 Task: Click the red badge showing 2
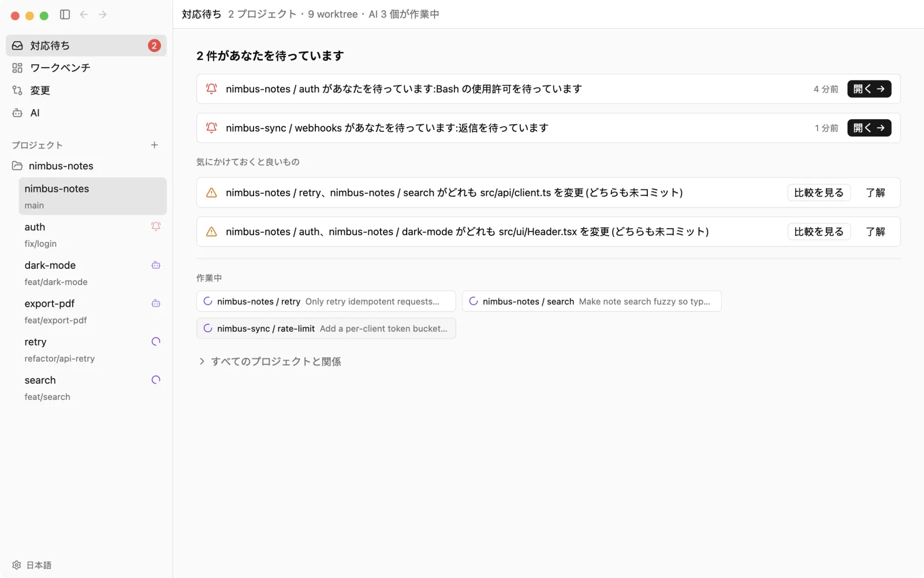(x=154, y=46)
